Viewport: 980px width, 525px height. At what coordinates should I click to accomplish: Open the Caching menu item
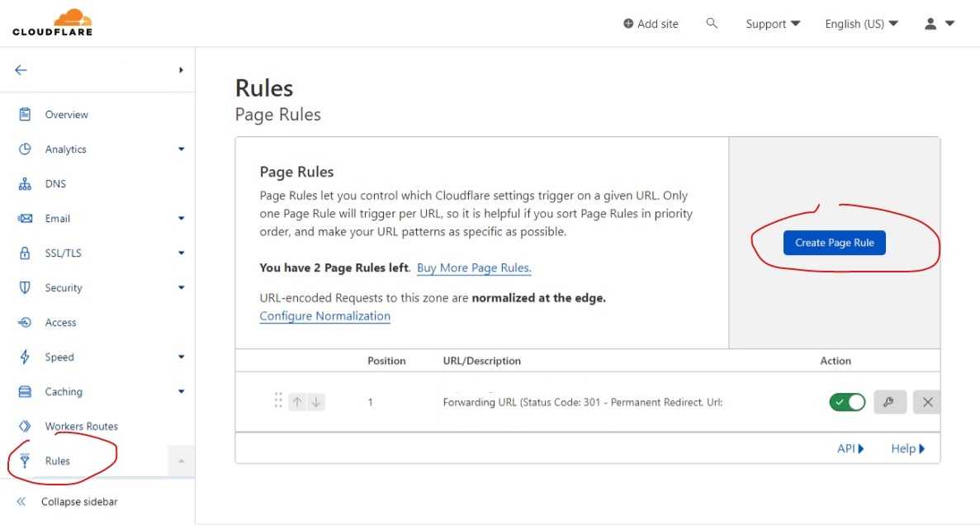64,392
